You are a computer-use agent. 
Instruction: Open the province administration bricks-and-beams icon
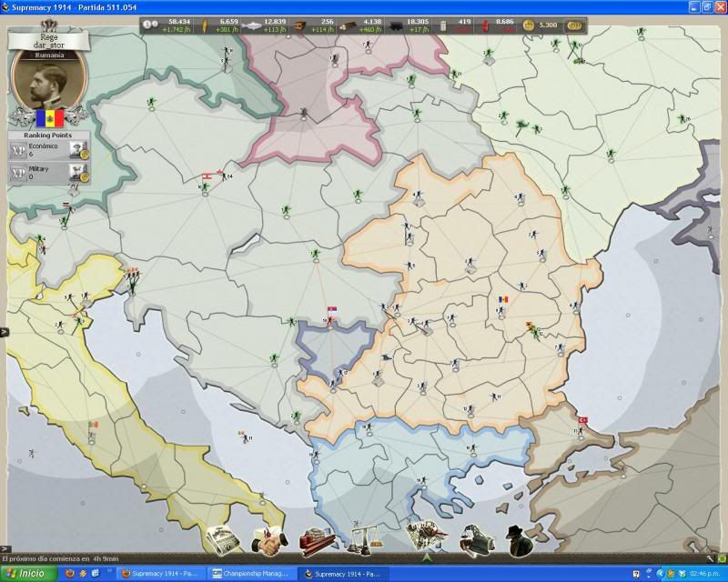317,541
